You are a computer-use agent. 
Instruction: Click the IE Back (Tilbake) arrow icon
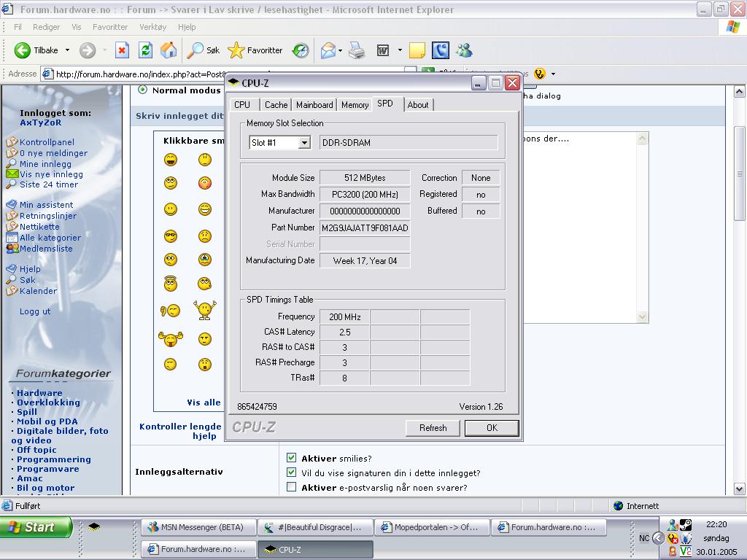pyautogui.click(x=23, y=50)
